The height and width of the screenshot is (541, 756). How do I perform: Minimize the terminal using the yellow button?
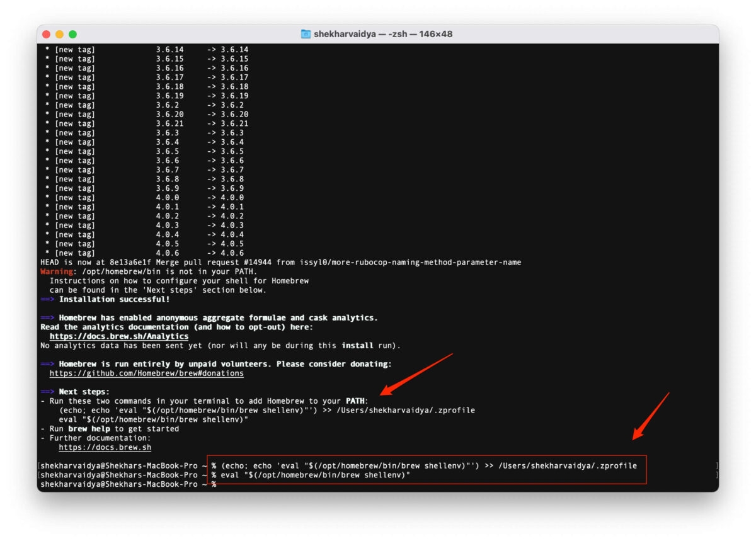[60, 34]
